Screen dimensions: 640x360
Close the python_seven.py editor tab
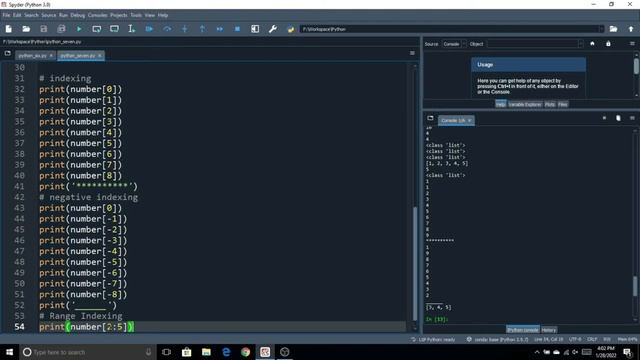pos(100,56)
